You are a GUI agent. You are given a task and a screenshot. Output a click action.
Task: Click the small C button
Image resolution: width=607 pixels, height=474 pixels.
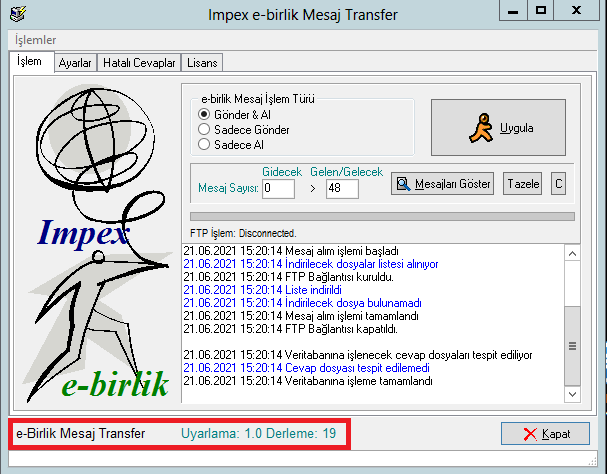coord(558,184)
